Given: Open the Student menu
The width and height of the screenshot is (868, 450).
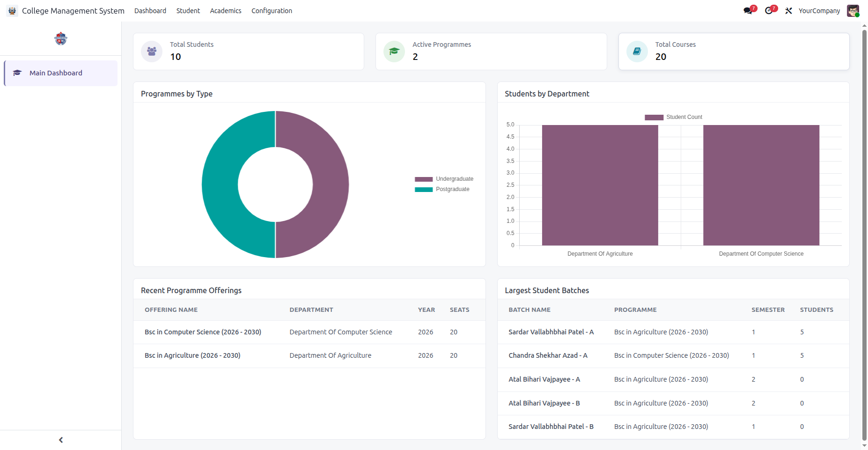Looking at the screenshot, I should (x=188, y=11).
